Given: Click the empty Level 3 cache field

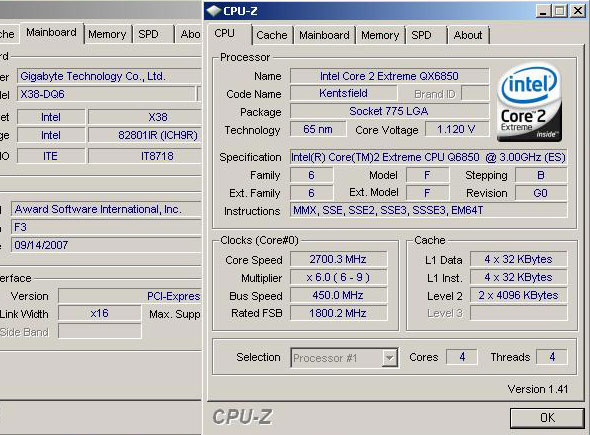Looking at the screenshot, I should [x=519, y=313].
